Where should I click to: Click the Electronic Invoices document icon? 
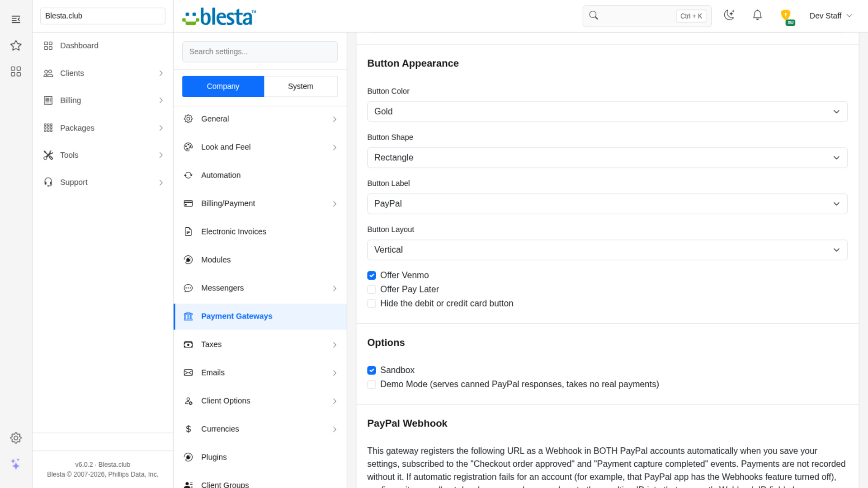pyautogui.click(x=189, y=232)
